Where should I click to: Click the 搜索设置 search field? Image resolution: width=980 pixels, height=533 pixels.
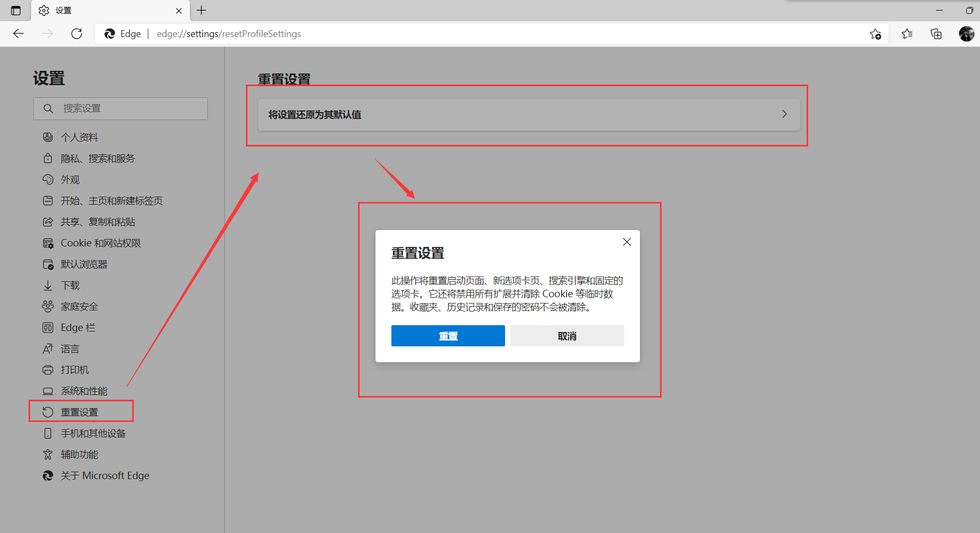(121, 108)
